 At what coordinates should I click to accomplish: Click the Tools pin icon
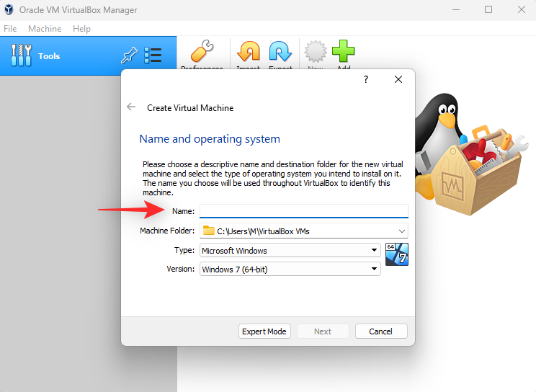coord(129,55)
